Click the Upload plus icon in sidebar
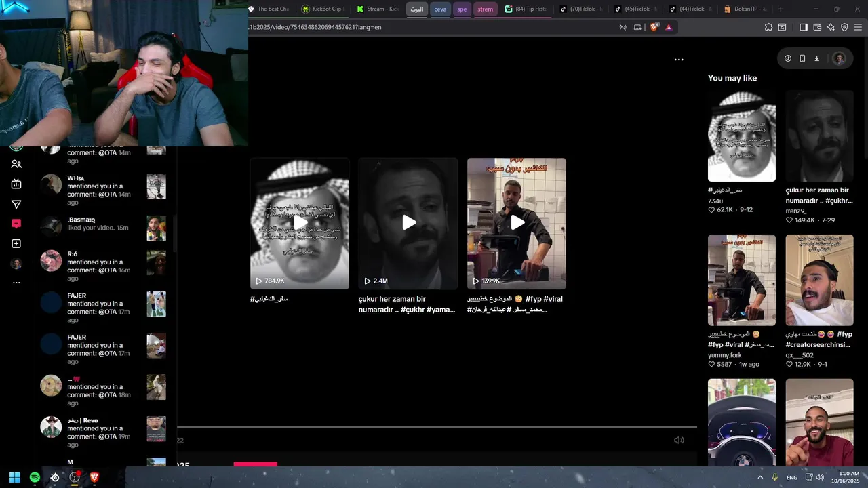 (16, 243)
